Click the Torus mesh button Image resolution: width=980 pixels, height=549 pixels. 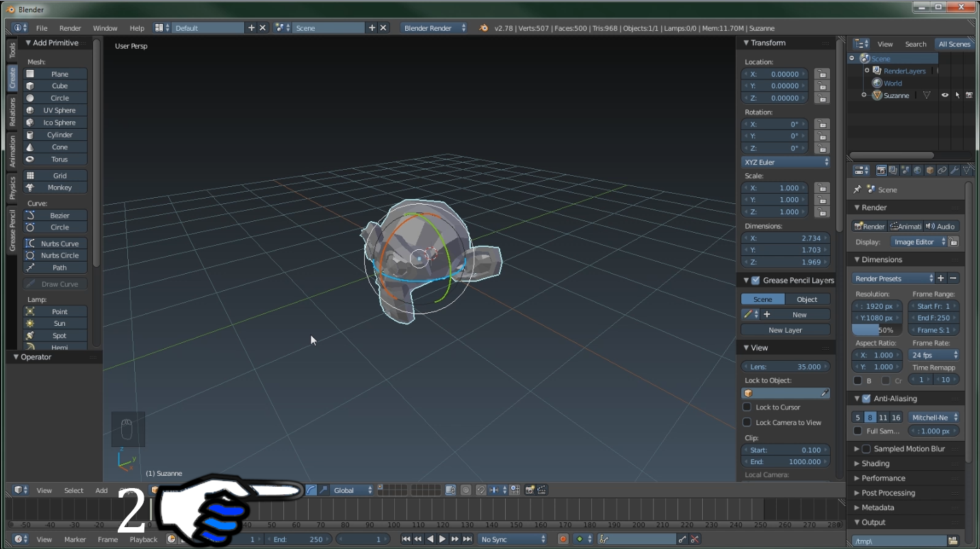click(55, 159)
